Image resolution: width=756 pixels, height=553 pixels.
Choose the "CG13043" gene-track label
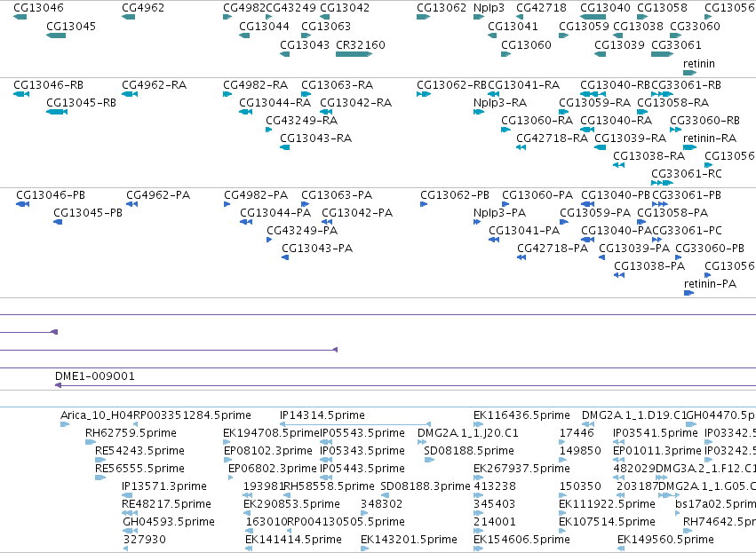click(305, 44)
